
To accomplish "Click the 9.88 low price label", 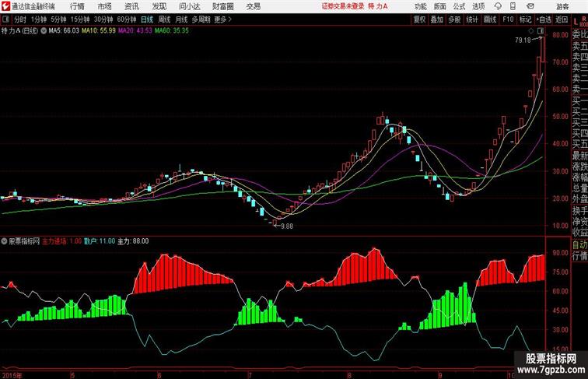I will coord(287,226).
